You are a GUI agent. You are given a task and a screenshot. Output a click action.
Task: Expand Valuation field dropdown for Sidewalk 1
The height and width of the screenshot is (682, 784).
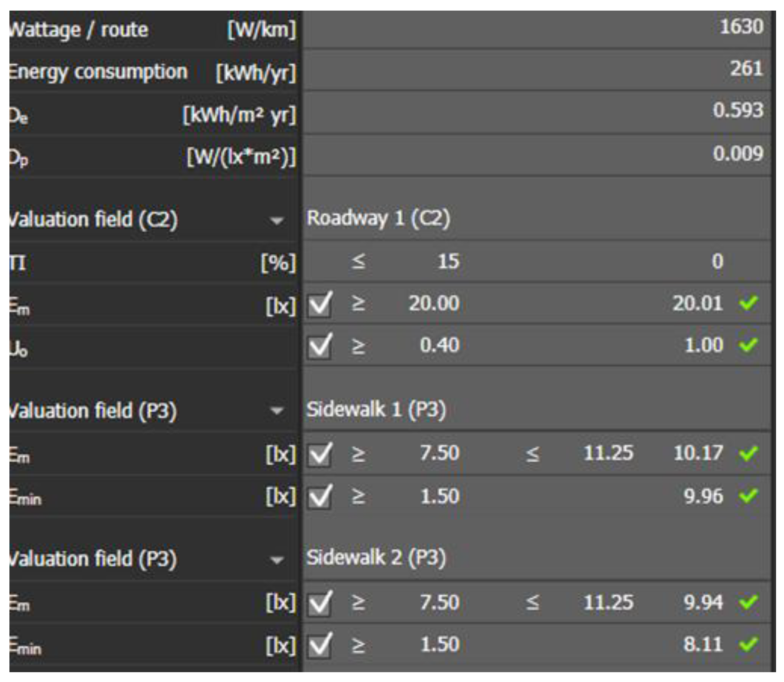(277, 411)
